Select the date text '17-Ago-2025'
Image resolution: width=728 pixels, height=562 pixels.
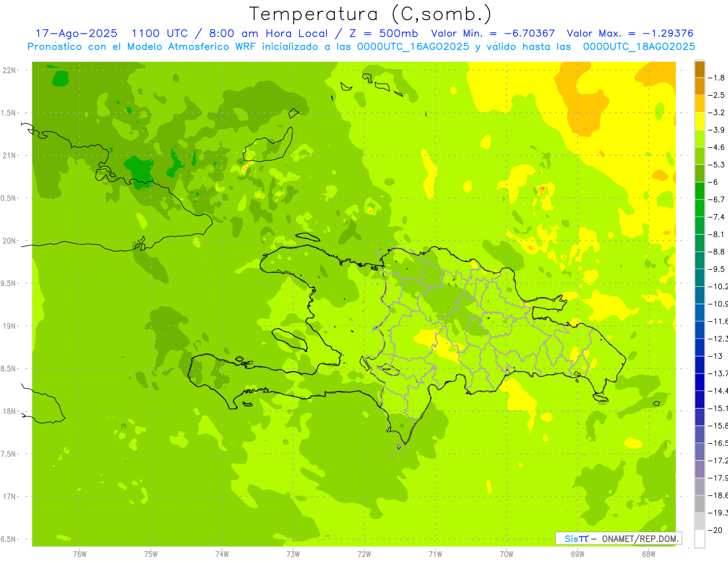(76, 33)
